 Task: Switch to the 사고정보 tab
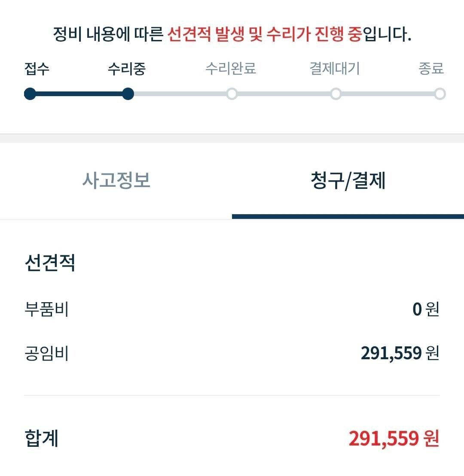tap(116, 180)
